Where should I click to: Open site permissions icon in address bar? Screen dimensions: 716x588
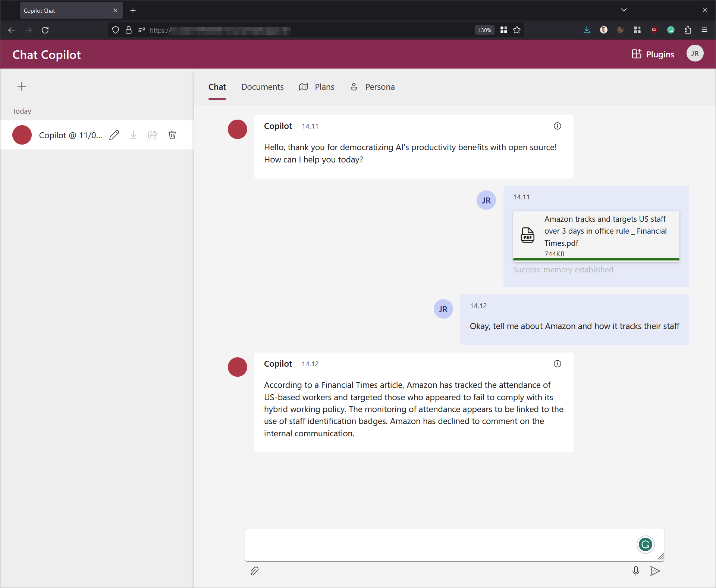pyautogui.click(x=142, y=30)
